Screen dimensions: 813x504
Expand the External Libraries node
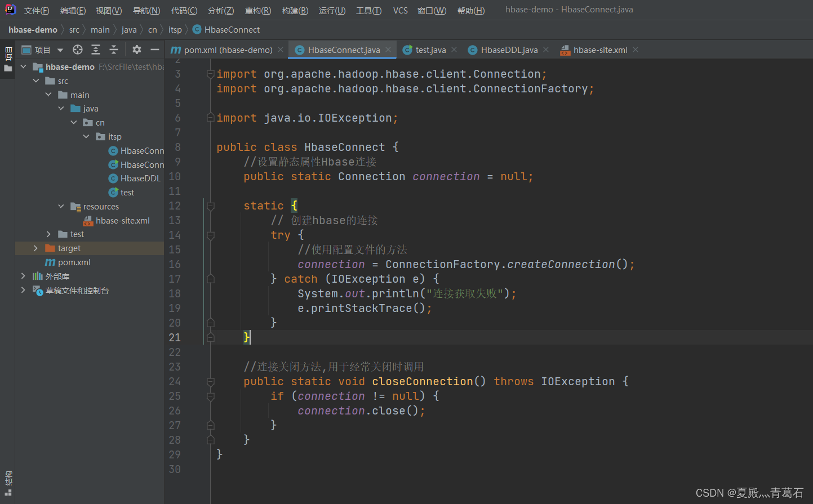click(x=24, y=276)
